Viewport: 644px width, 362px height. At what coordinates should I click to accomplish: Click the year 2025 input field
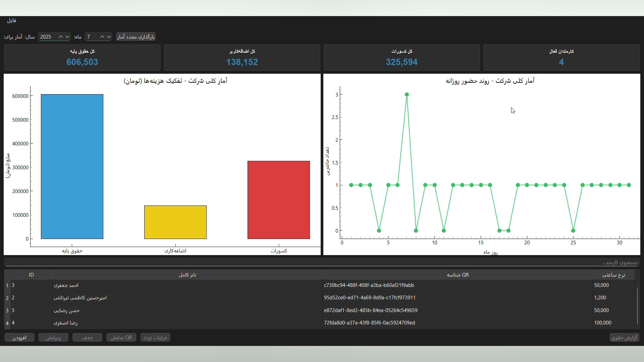coord(47,37)
